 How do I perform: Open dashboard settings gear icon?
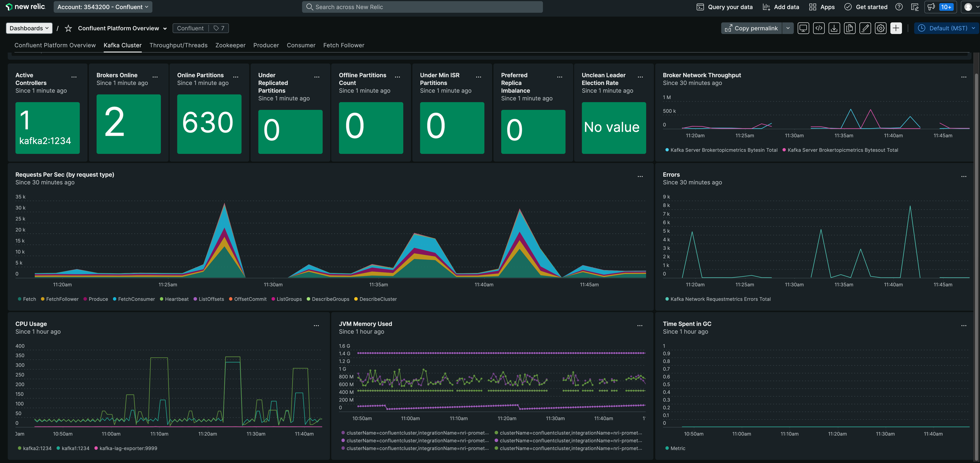[880, 28]
